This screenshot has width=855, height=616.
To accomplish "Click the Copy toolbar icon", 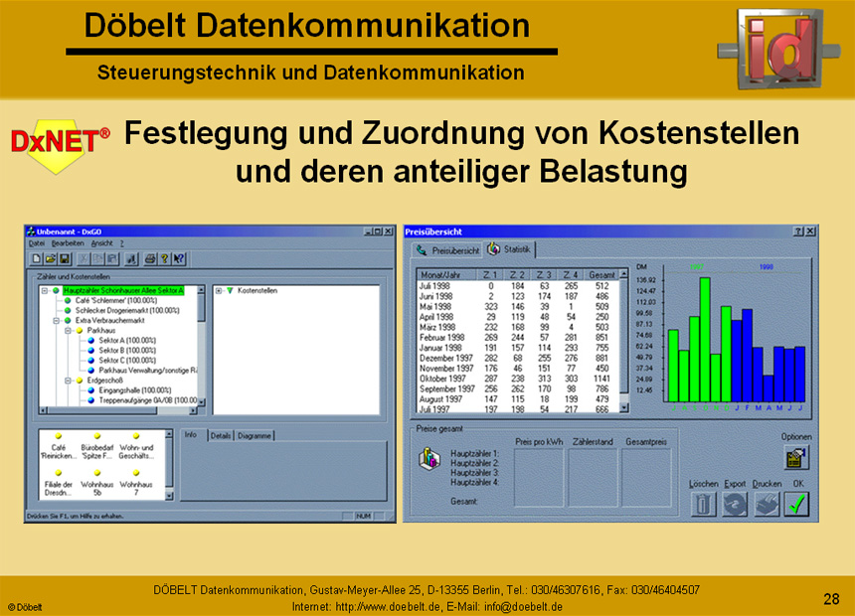I will point(98,259).
